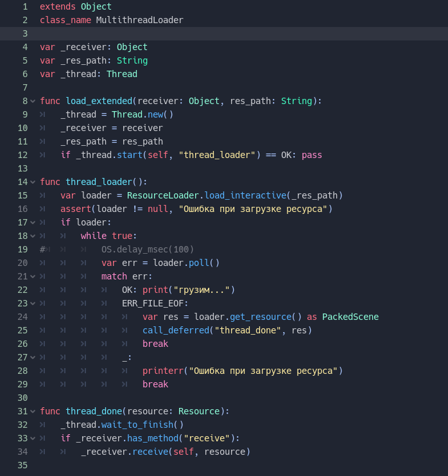Click the 'break' keyword on line 29
This screenshot has width=448, height=476.
155,384
